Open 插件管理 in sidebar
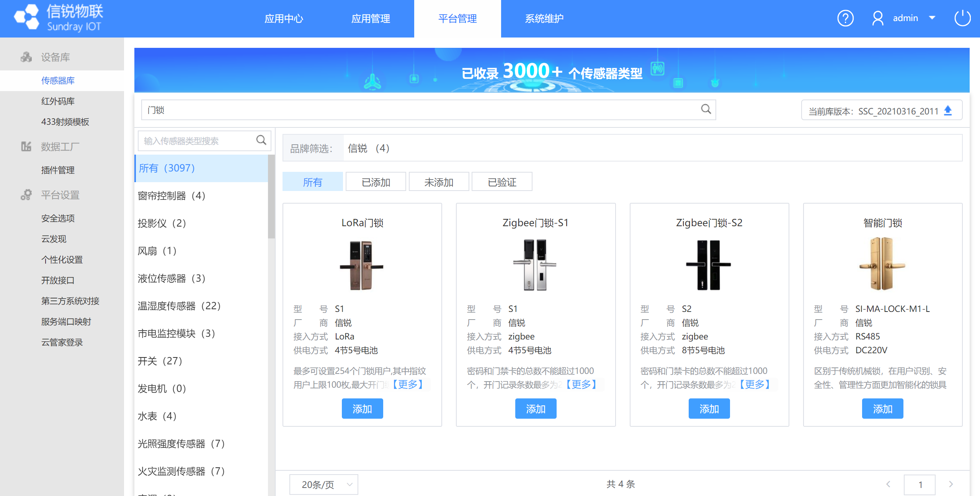 58,170
